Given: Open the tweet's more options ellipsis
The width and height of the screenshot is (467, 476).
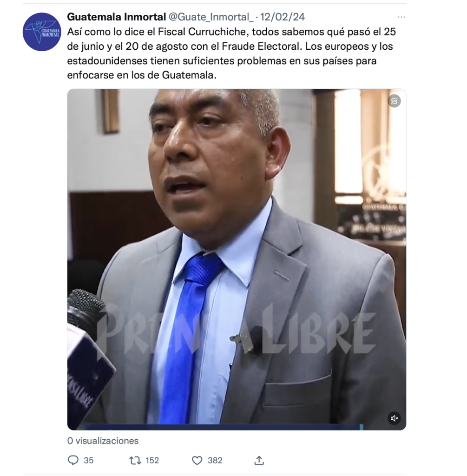Looking at the screenshot, I should [401, 17].
